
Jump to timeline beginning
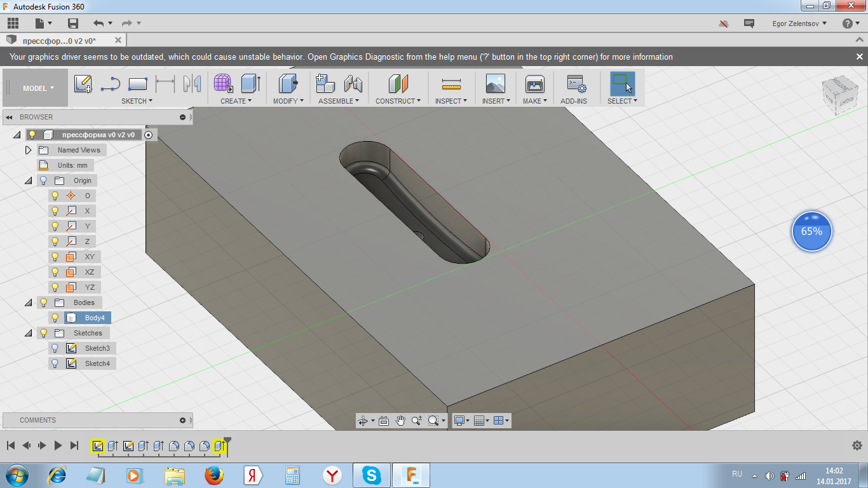click(11, 445)
